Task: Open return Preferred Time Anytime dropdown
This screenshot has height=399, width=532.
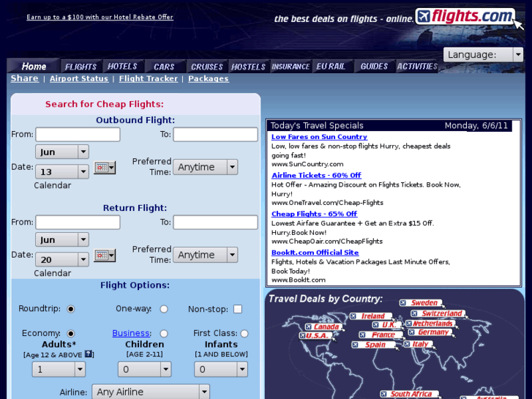Action: [x=206, y=255]
